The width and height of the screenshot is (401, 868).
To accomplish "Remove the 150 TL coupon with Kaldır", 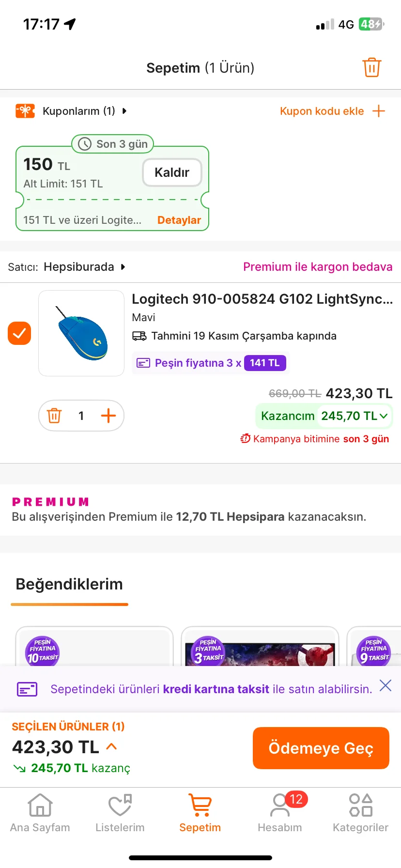I will [x=172, y=172].
